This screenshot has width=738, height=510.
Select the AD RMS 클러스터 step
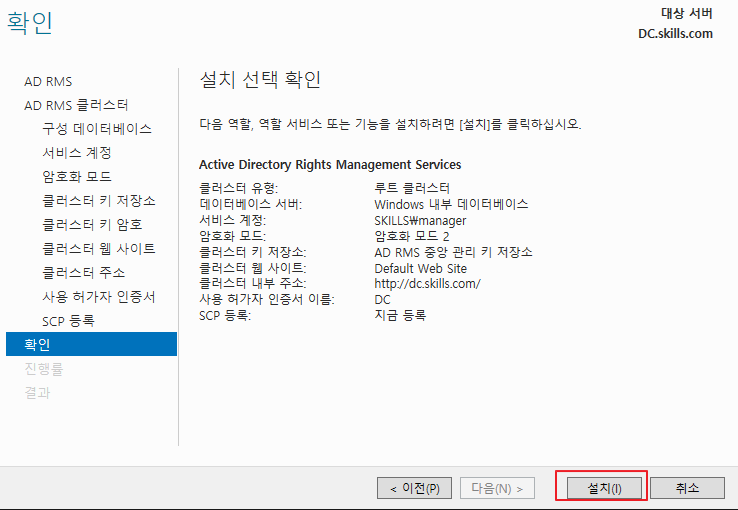tap(76, 105)
